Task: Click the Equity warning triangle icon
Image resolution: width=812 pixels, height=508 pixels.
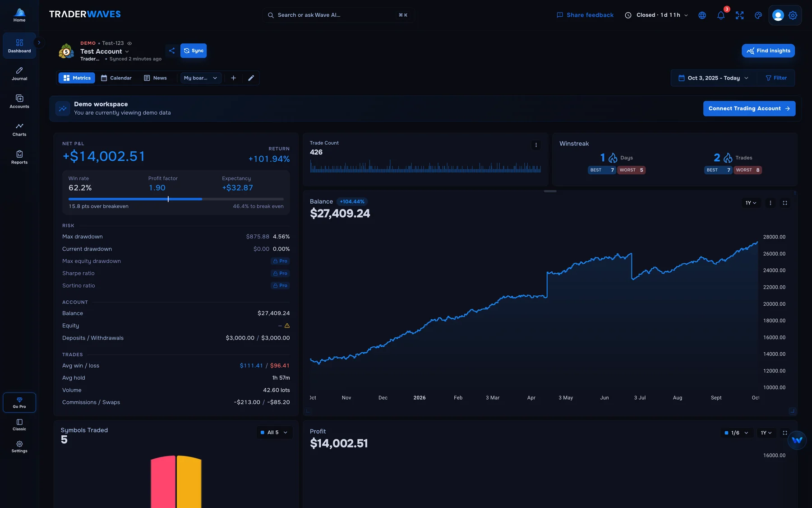Action: (287, 326)
